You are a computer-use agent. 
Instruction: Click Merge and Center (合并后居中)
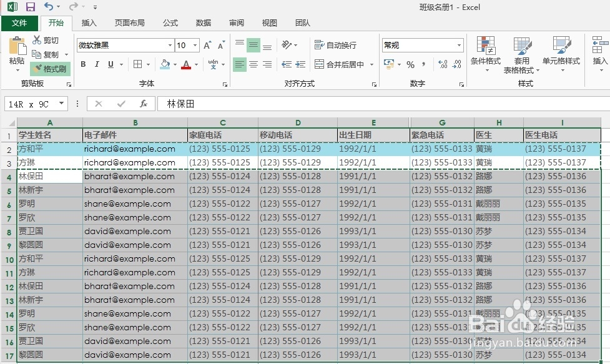339,64
